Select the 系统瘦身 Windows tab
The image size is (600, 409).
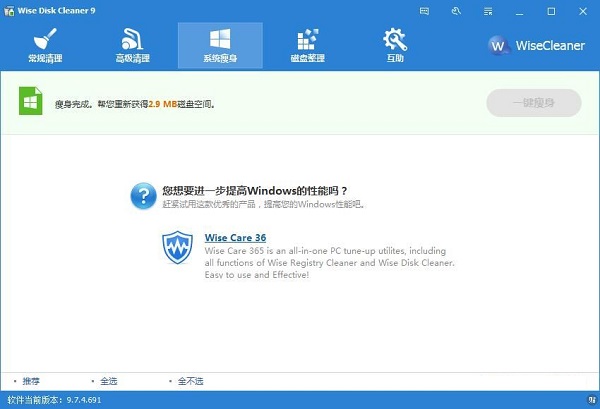(x=220, y=45)
